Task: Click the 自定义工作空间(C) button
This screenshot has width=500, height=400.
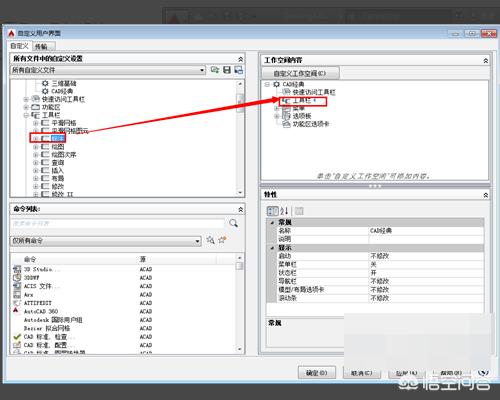Action: point(300,73)
